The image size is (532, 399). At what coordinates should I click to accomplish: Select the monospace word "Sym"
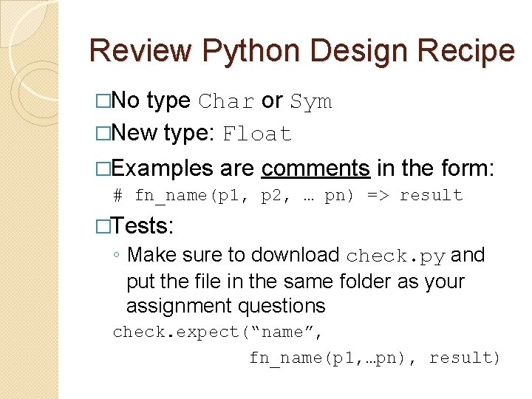tap(310, 102)
